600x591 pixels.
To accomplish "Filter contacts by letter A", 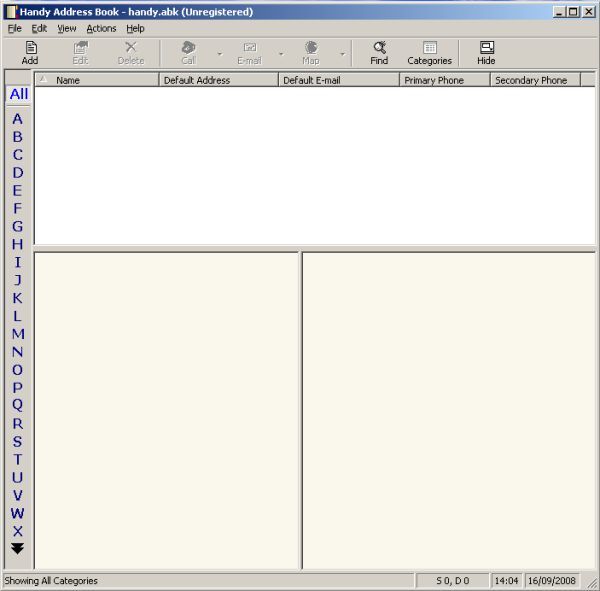I will (18, 119).
